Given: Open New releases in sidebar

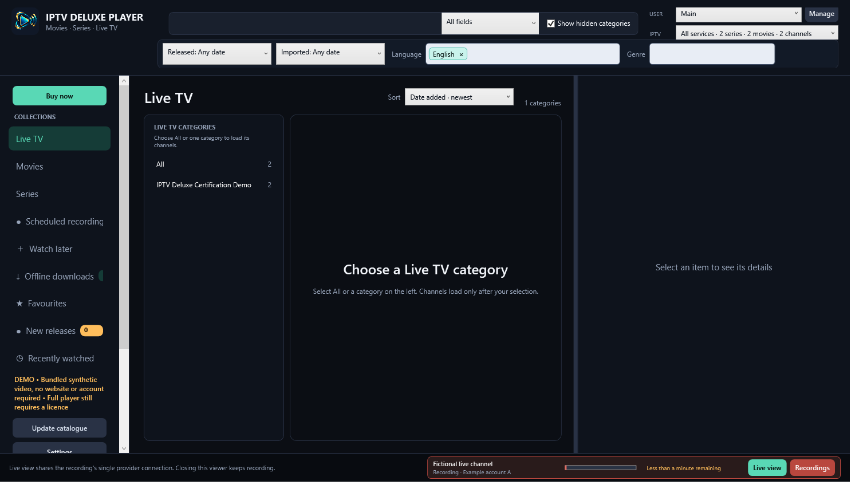Looking at the screenshot, I should pos(60,330).
